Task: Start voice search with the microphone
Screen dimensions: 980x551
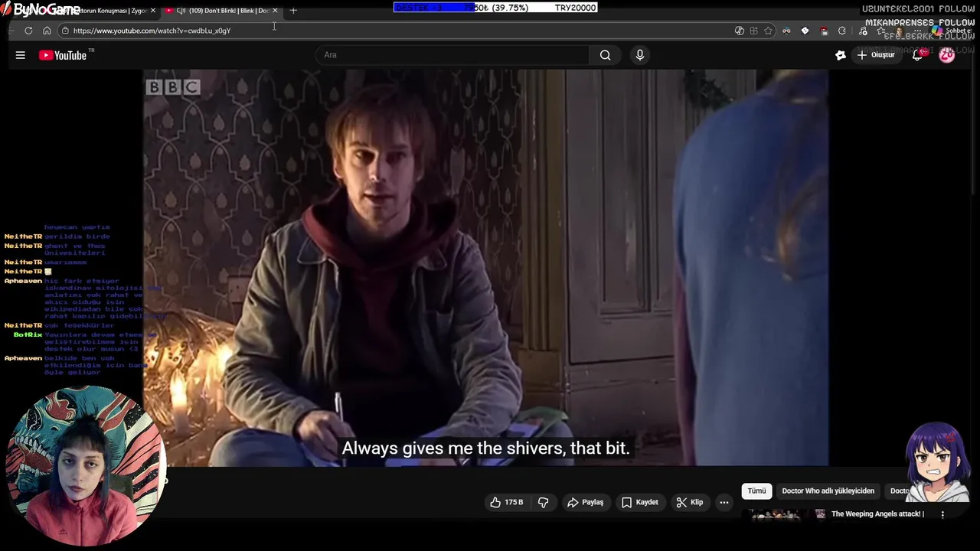Action: [640, 55]
